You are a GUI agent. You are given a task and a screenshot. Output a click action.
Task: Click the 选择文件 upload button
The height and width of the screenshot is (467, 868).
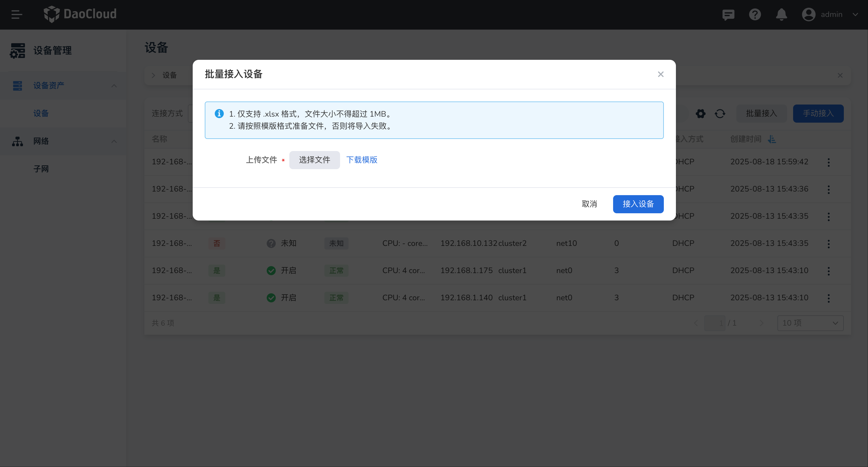tap(314, 160)
